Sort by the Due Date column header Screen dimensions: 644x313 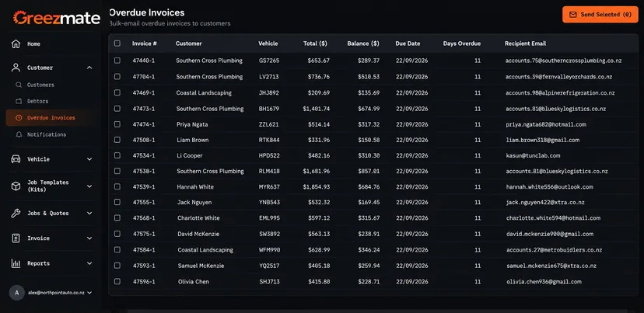point(408,43)
